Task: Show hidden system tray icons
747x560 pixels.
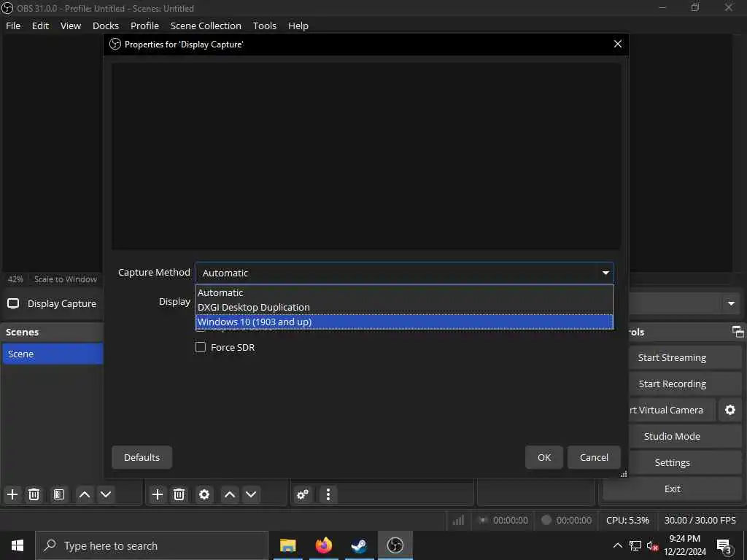Action: tap(617, 545)
